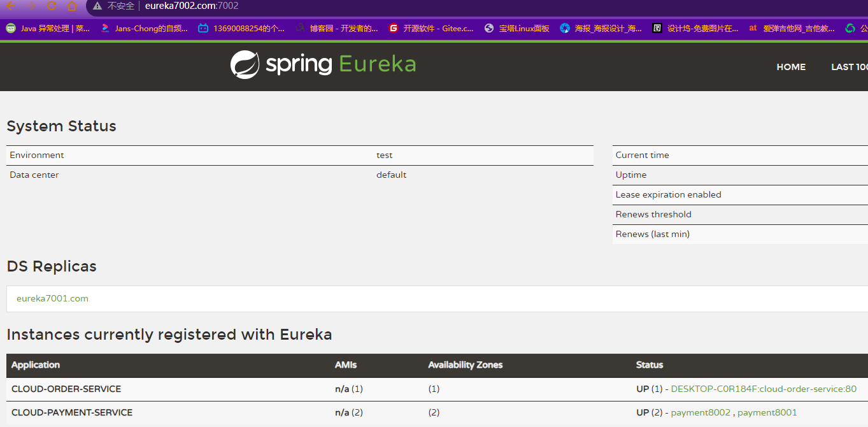Reload the page with the refresh icon

pyautogui.click(x=52, y=6)
